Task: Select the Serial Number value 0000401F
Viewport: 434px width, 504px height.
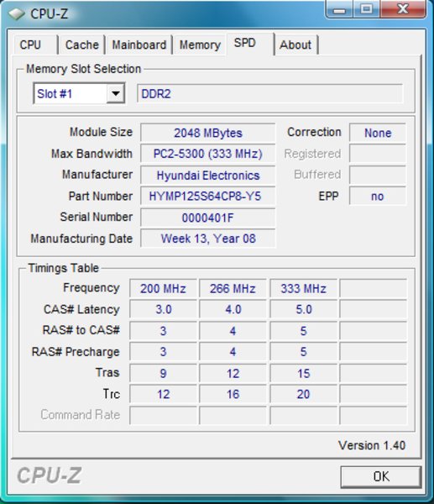Action: [x=208, y=218]
